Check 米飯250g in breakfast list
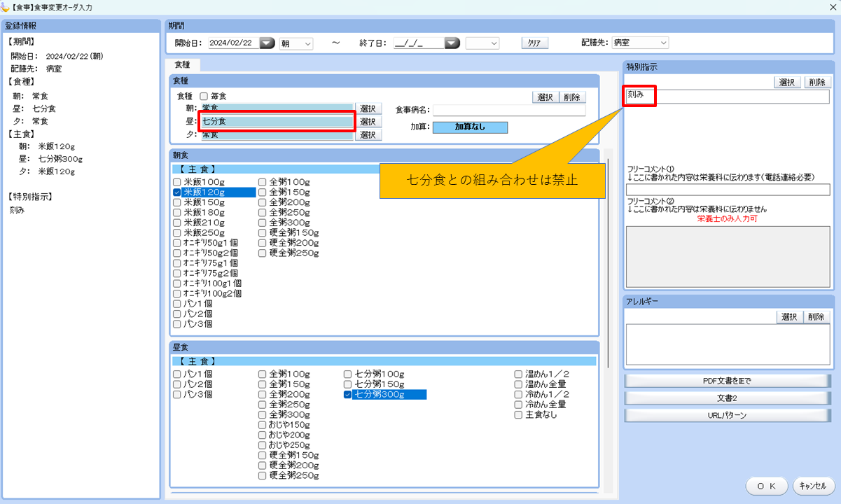841x504 pixels. 177,232
